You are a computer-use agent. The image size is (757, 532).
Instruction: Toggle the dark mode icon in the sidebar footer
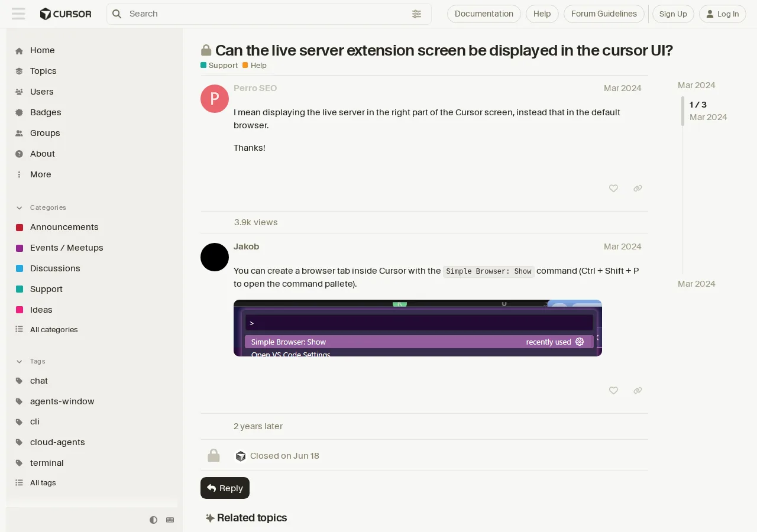click(x=154, y=520)
